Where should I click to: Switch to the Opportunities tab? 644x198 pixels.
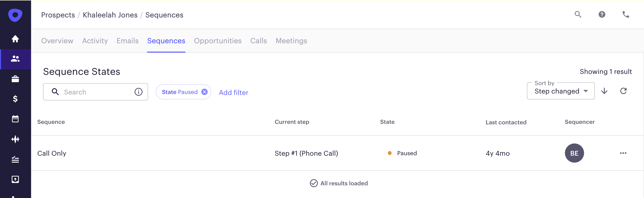[x=218, y=41]
